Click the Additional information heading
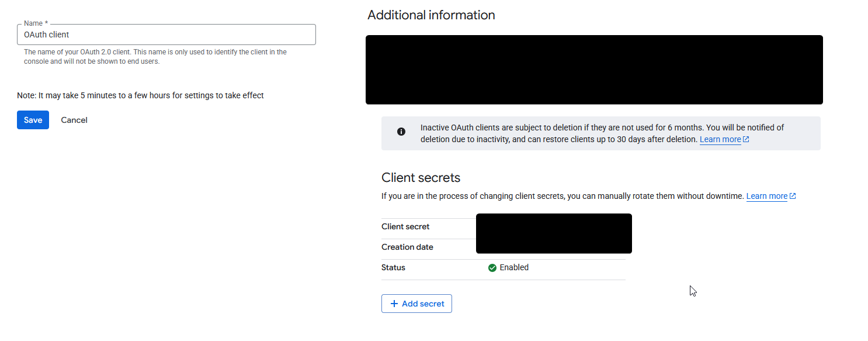The width and height of the screenshot is (868, 341). tap(431, 15)
